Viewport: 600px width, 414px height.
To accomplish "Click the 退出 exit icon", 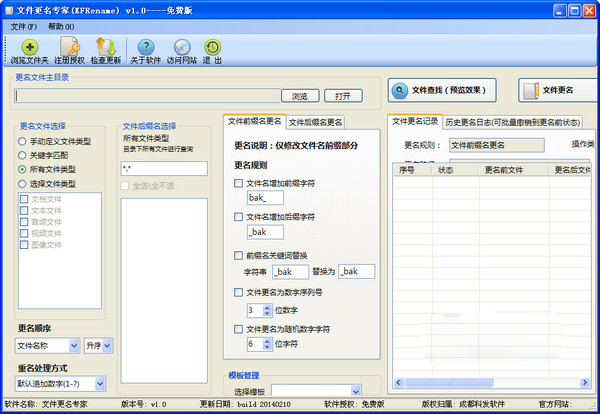I will tap(212, 47).
